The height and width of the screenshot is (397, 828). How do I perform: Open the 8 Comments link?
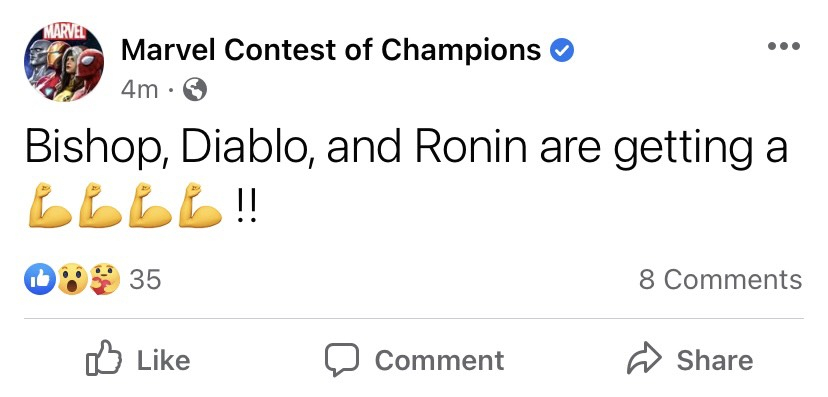point(721,279)
